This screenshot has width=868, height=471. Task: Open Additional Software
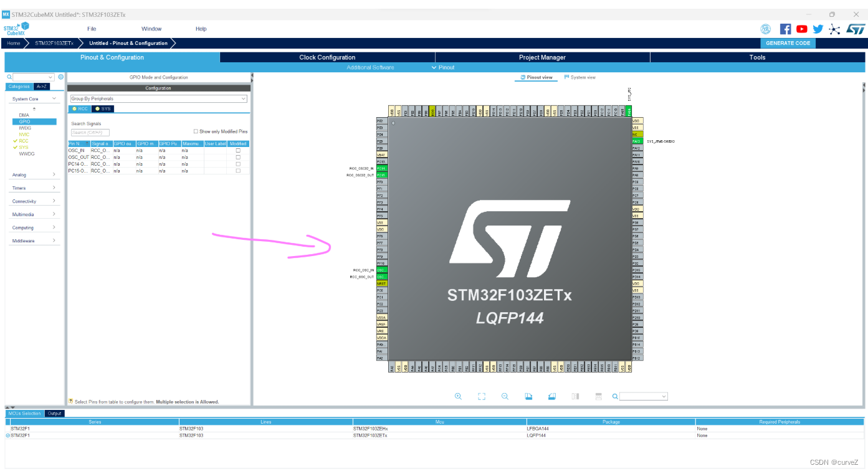pos(370,67)
